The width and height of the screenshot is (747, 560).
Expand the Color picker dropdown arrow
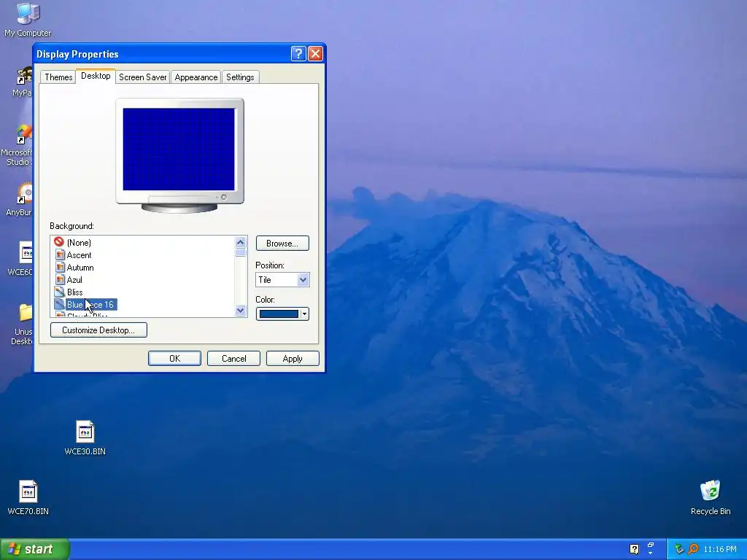304,314
